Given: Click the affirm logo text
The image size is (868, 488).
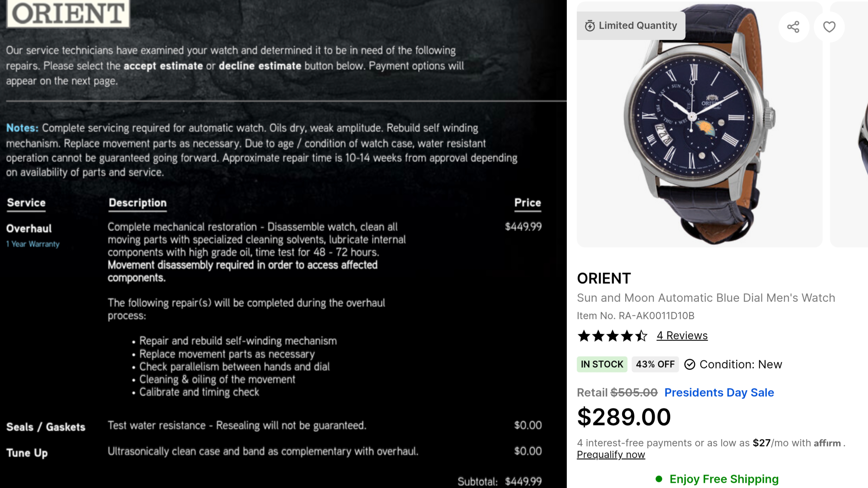Looking at the screenshot, I should click(827, 443).
